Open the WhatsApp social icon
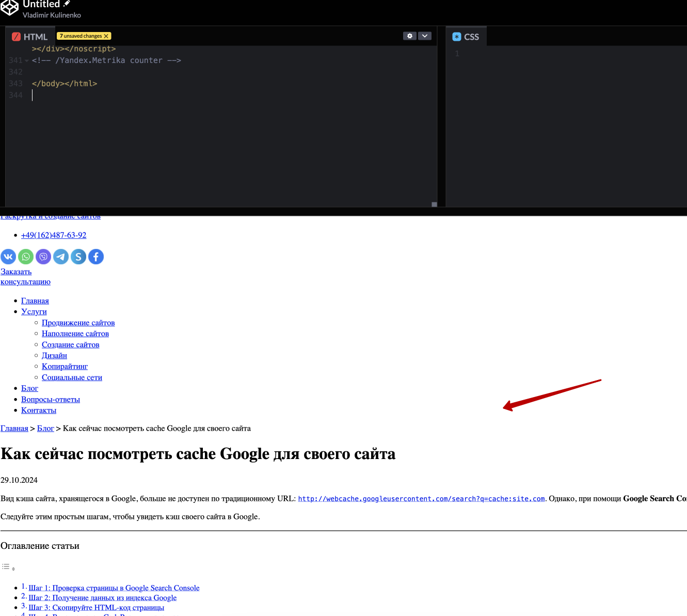Screen dimensions: 687x616 (x=26, y=257)
